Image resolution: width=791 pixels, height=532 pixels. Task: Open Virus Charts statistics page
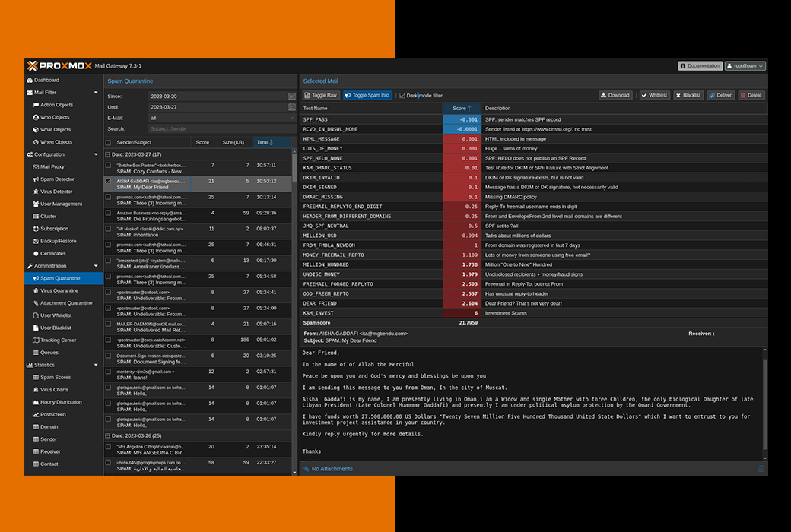54,390
